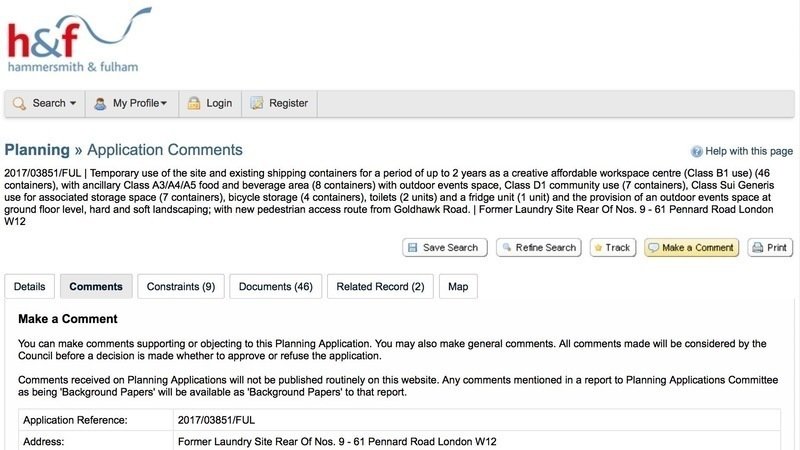The height and width of the screenshot is (450, 800).
Task: Expand the Search dropdown arrow
Action: pyautogui.click(x=73, y=103)
